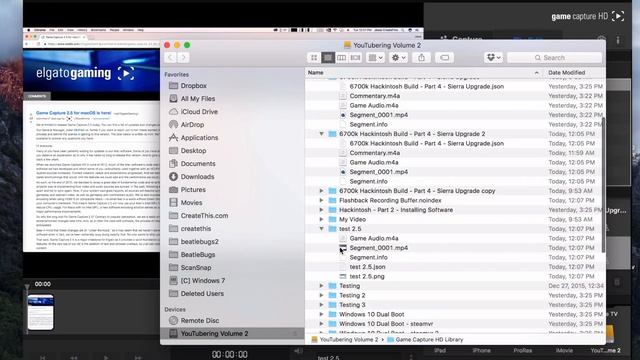Expand the Windows 10 Dual Boot folder
Screen dimensions: 640x360
pyautogui.click(x=321, y=314)
